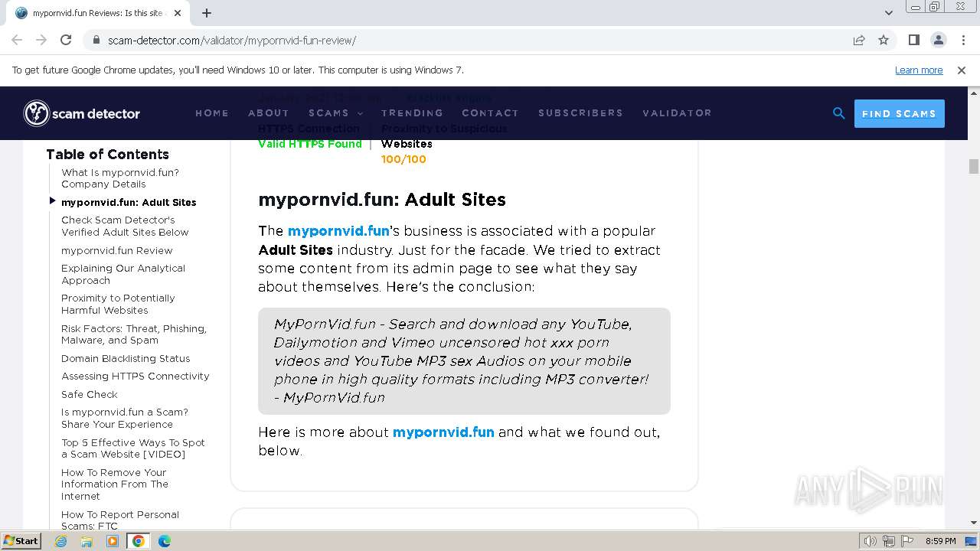
Task: Open the VALIDATOR menu item
Action: (x=677, y=112)
